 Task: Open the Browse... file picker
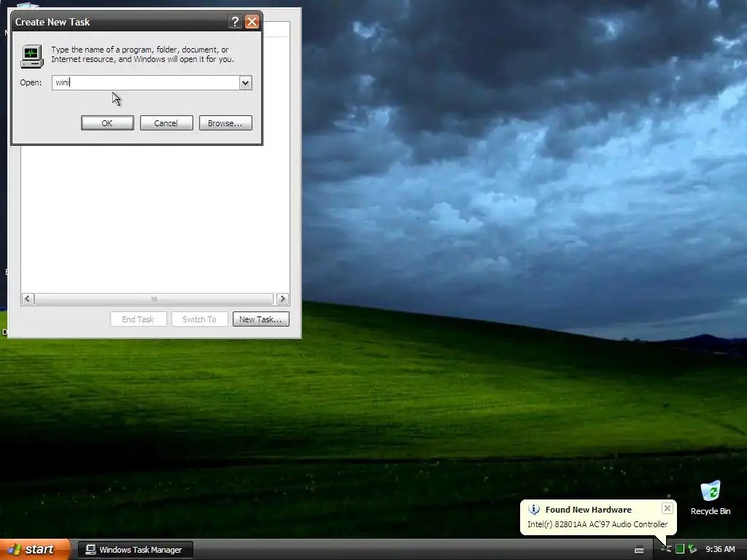[x=225, y=122]
